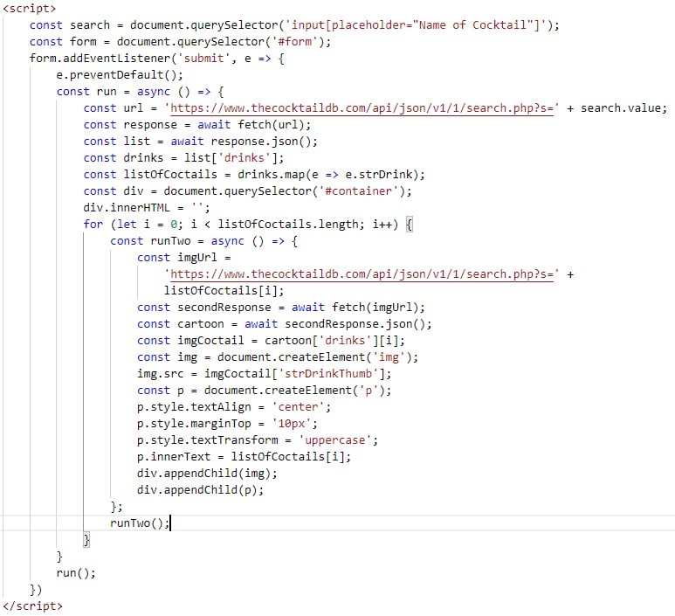The width and height of the screenshot is (675, 616).
Task: Click the div.innerHTML = '' line
Action: [x=147, y=208]
